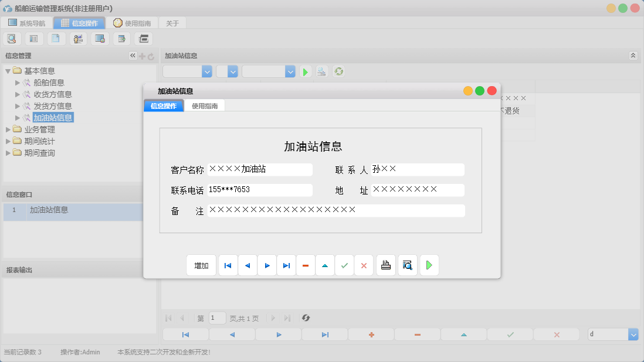Open the dropdown labeled 'd' at bottom right
This screenshot has width=644, height=362.
click(x=633, y=334)
